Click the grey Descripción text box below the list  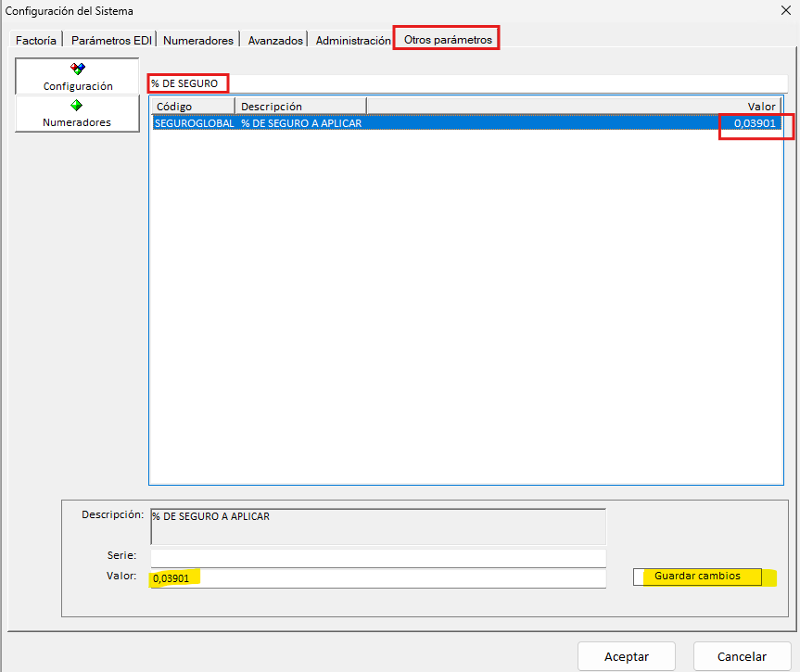[x=378, y=526]
